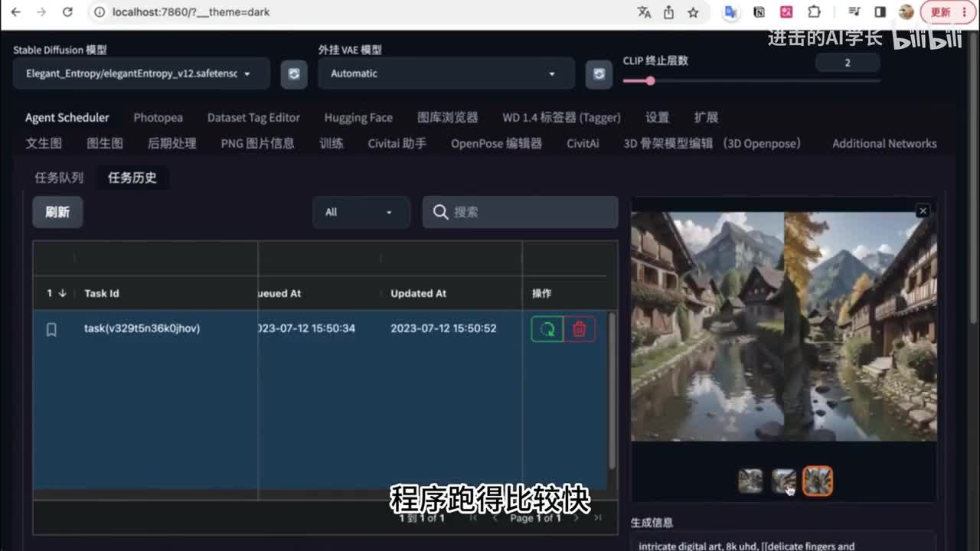Viewport: 980px width, 551px height.
Task: Open the browser extensions puzzle icon
Action: (814, 12)
